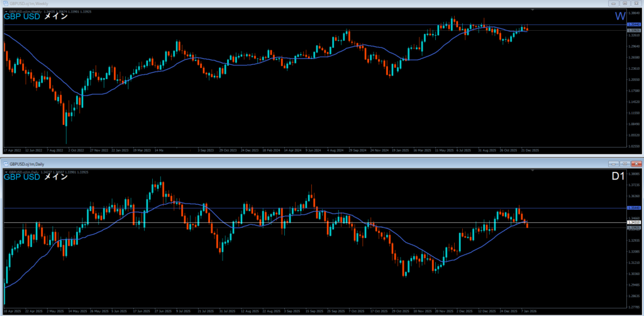This screenshot has width=644, height=316.
Task: Close the GBPUSD Weekly chart window
Action: click(x=636, y=3)
